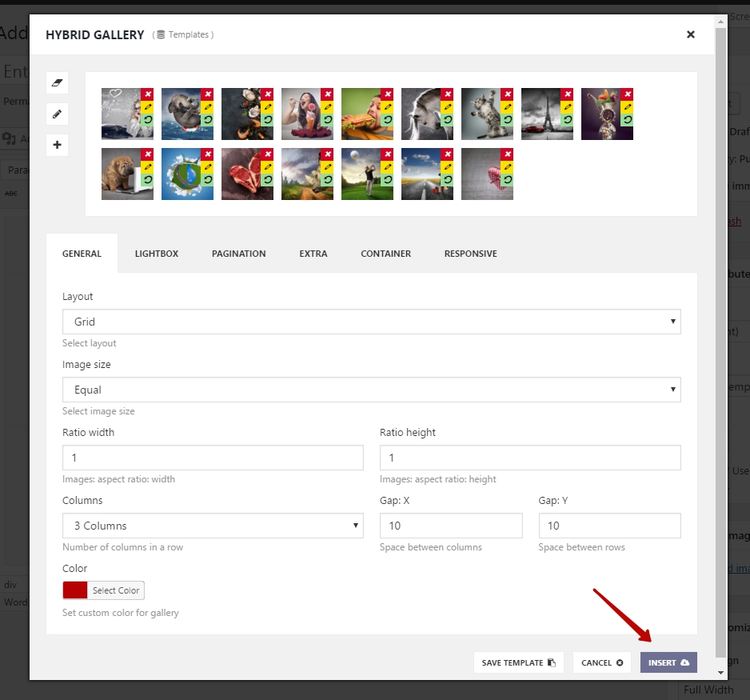Click the Gap: Y input field
This screenshot has width=750, height=700.
[x=609, y=526]
